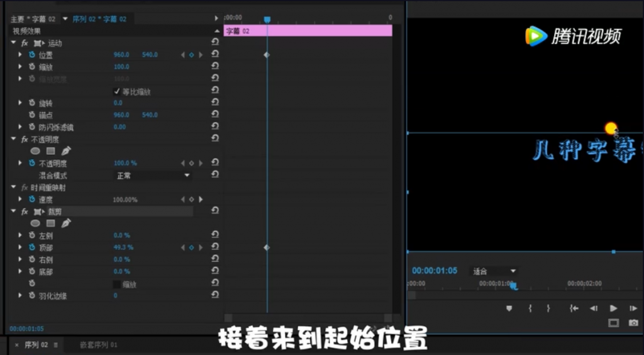This screenshot has width=644, height=355.
Task: Toggle the 防闪烁滤镜 stopwatch icon
Action: 32,127
